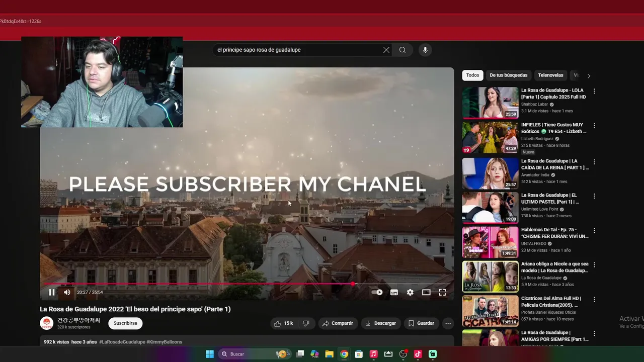Click the taskbar Buscar search box

click(255, 354)
